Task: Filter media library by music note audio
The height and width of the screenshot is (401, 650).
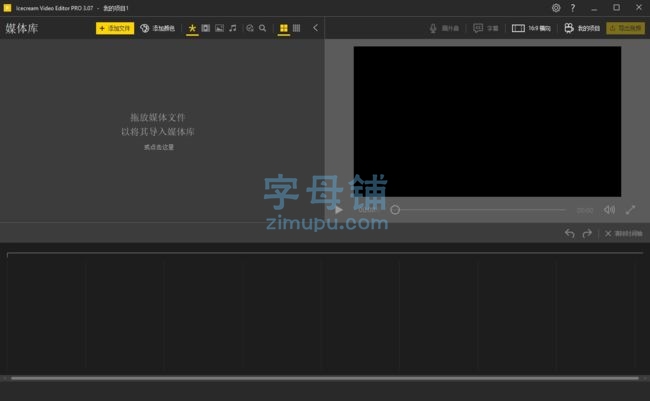Action: tap(233, 28)
